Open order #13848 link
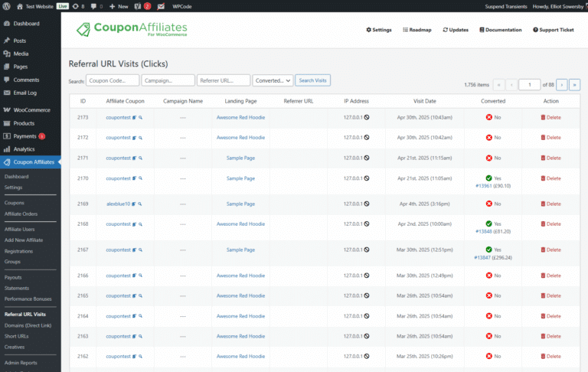This screenshot has height=372, width=588. 484,232
